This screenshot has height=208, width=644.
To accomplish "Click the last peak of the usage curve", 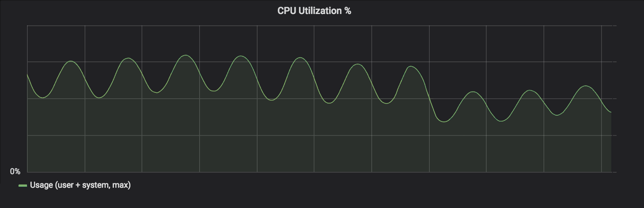I will point(586,86).
